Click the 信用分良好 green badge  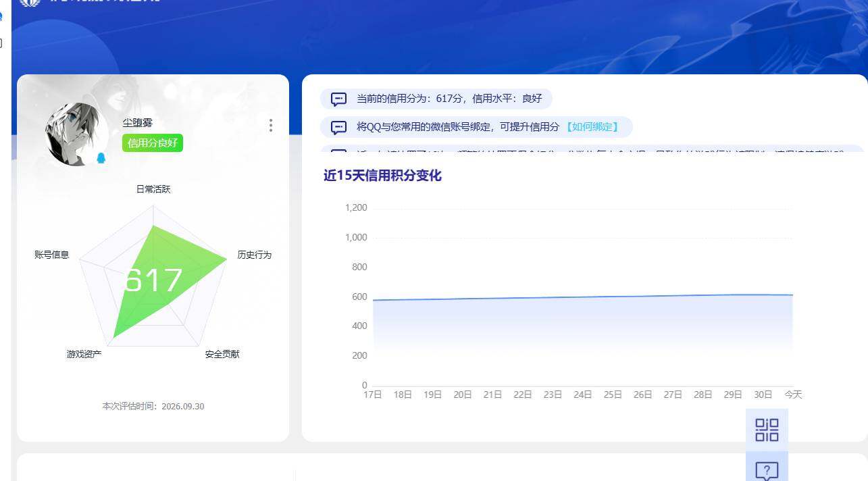click(x=153, y=143)
